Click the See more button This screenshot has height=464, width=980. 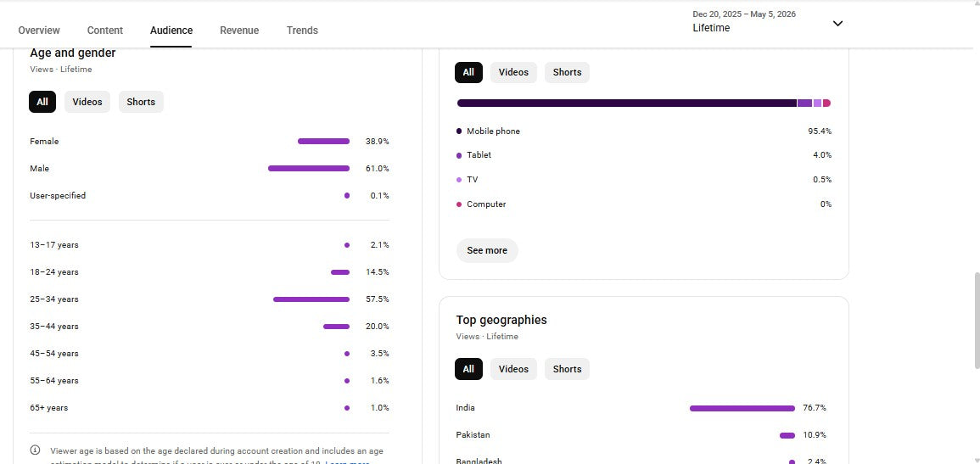(487, 250)
